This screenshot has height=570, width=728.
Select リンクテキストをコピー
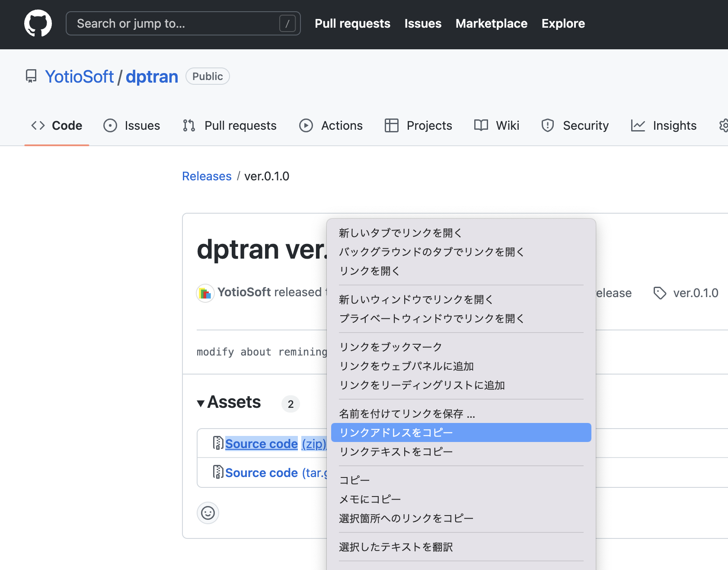461,452
